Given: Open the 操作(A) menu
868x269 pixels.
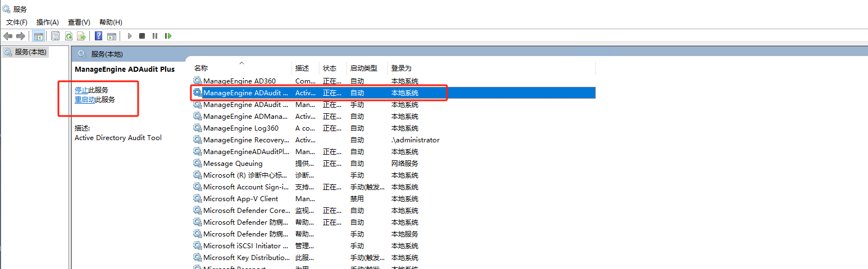Looking at the screenshot, I should (48, 22).
